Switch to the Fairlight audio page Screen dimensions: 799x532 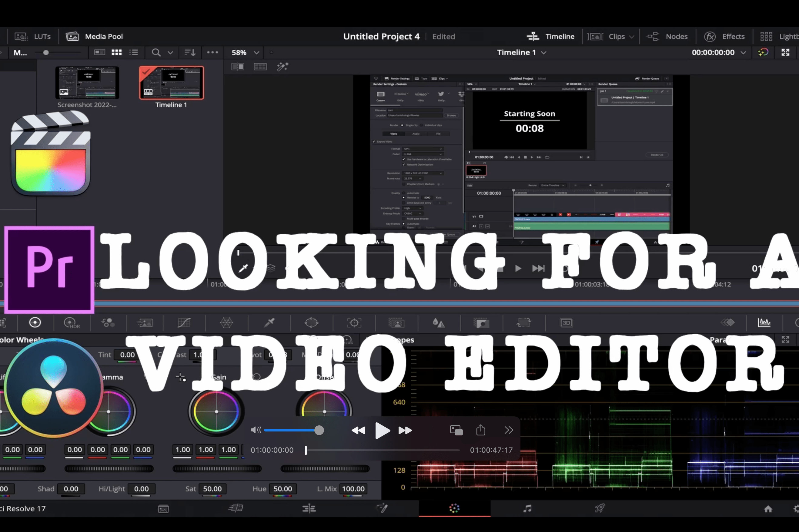pyautogui.click(x=527, y=508)
